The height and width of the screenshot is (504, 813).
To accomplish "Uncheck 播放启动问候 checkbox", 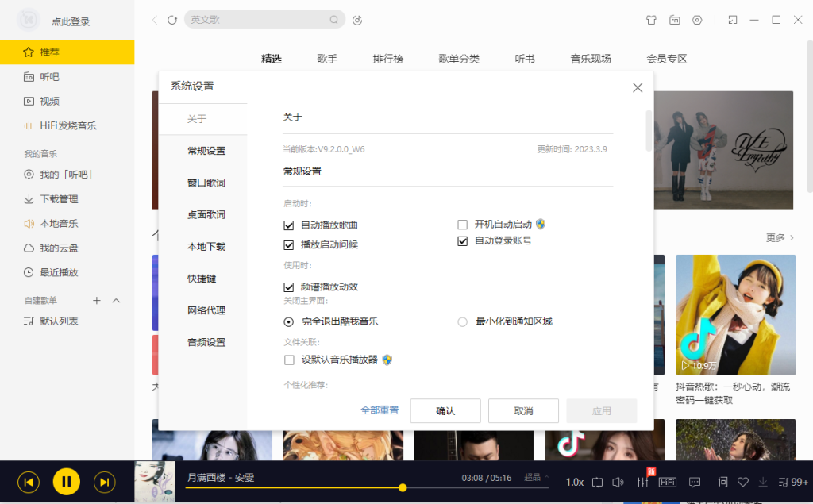I will click(x=289, y=244).
